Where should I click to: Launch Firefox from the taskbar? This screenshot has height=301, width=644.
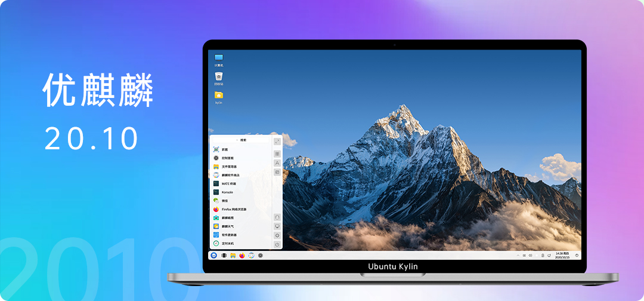(x=241, y=256)
